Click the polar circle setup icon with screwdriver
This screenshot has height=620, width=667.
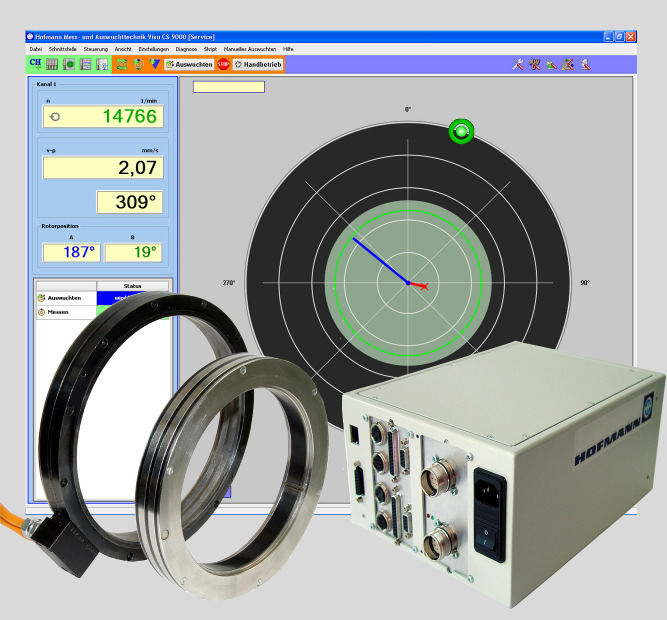tap(568, 64)
